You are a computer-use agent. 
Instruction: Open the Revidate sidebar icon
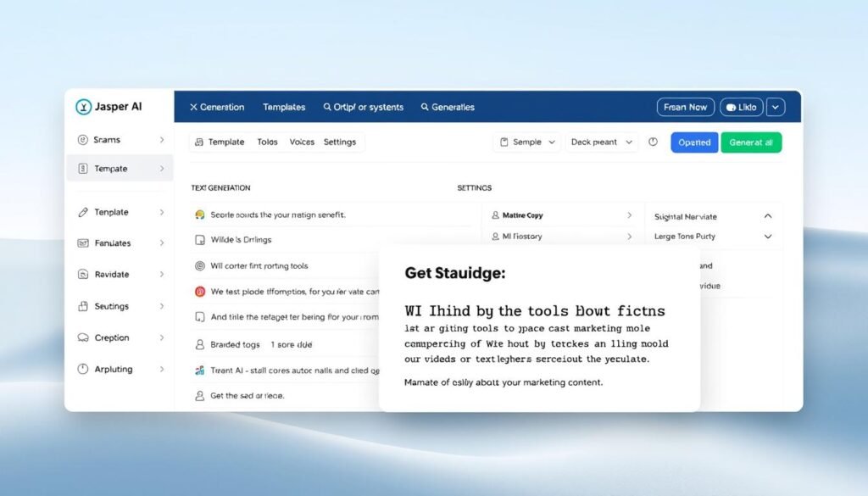coord(82,274)
